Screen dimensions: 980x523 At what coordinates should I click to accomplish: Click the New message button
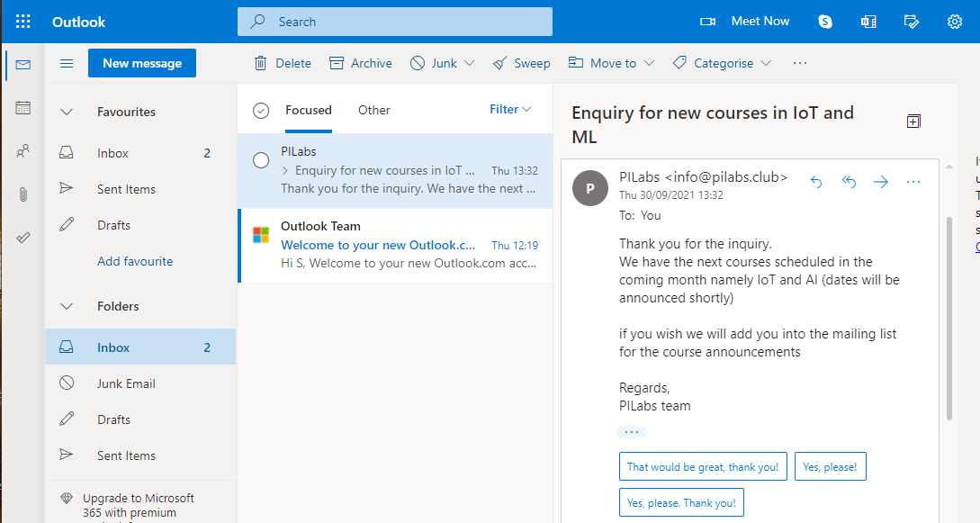pos(142,63)
